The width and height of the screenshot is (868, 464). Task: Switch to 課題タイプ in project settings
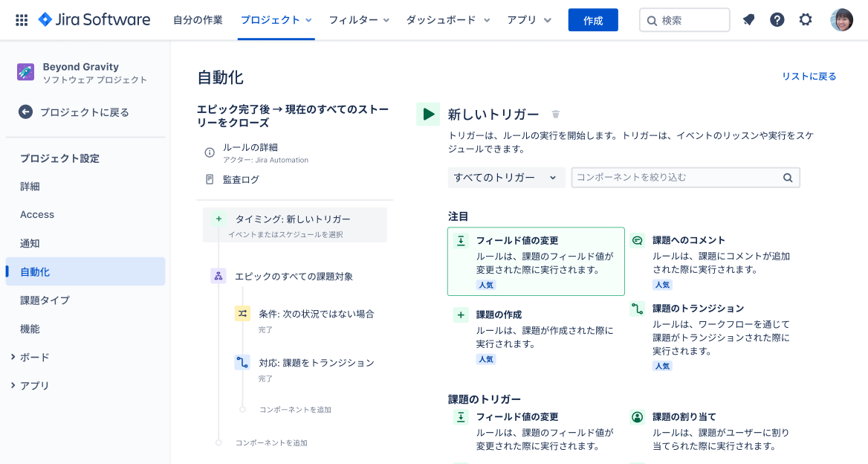click(x=46, y=300)
